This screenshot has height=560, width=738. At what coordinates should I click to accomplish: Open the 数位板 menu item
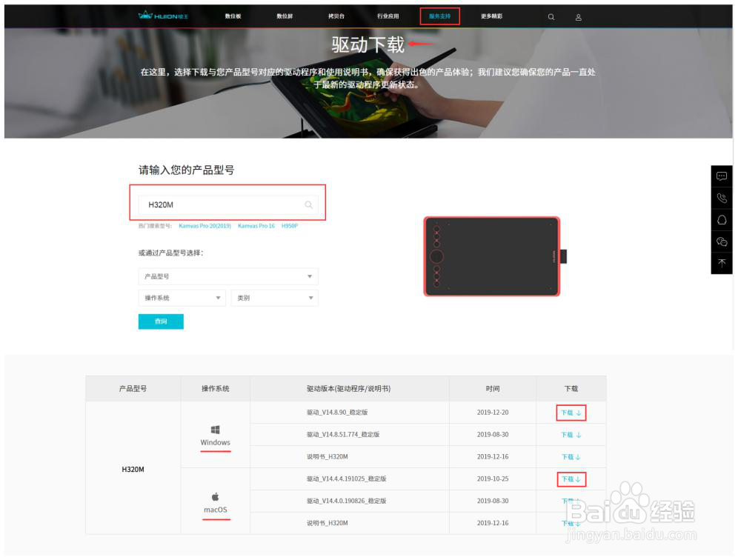tap(233, 16)
